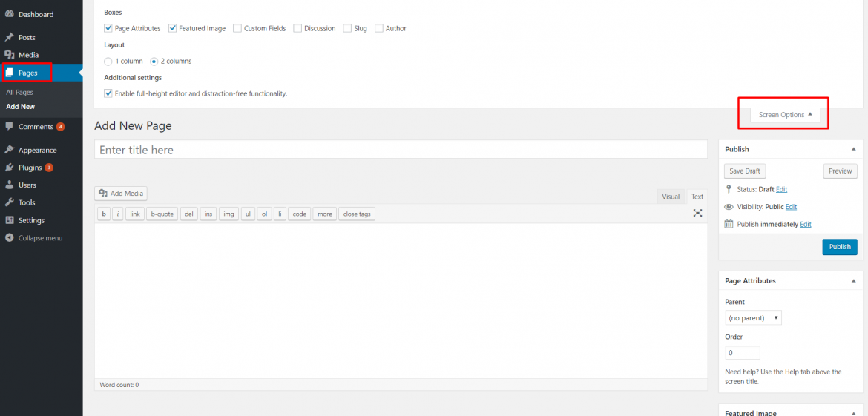Open Plugins via the plug icon
The width and height of the screenshot is (868, 416).
[10, 168]
